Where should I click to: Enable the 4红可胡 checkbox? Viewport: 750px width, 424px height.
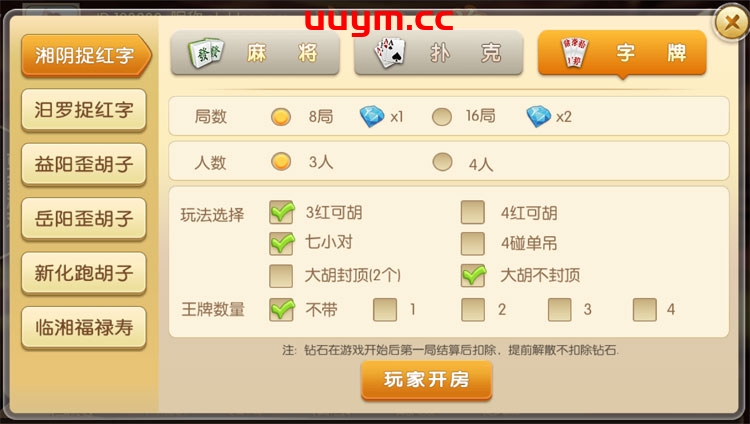473,212
